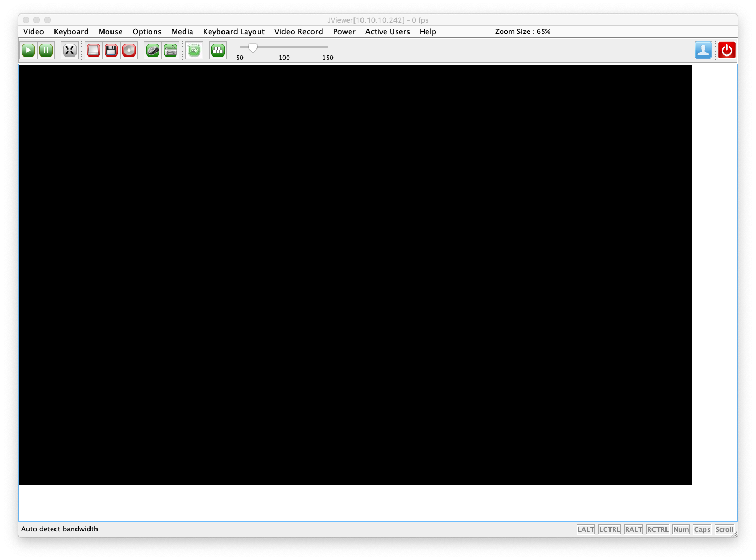Click inside the black remote console display
756x560 pixels.
[x=356, y=275]
